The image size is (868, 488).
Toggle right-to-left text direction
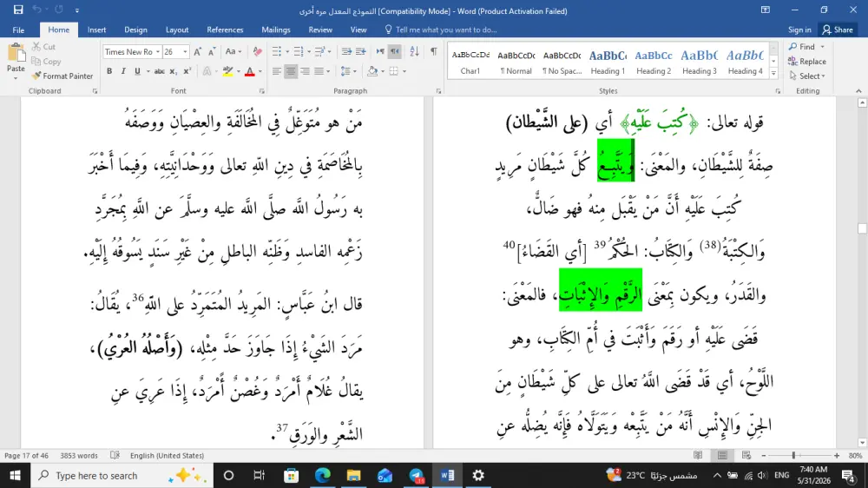point(394,51)
